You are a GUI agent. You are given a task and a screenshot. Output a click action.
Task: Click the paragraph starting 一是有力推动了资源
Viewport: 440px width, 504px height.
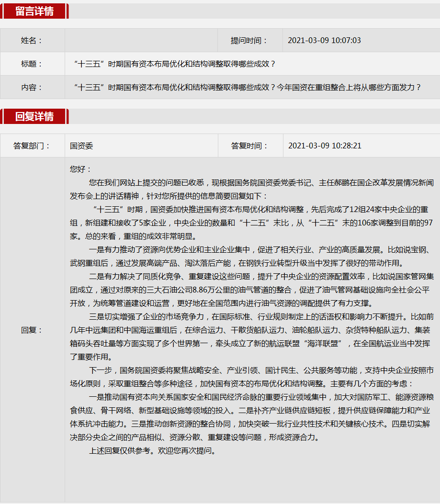[251, 256]
